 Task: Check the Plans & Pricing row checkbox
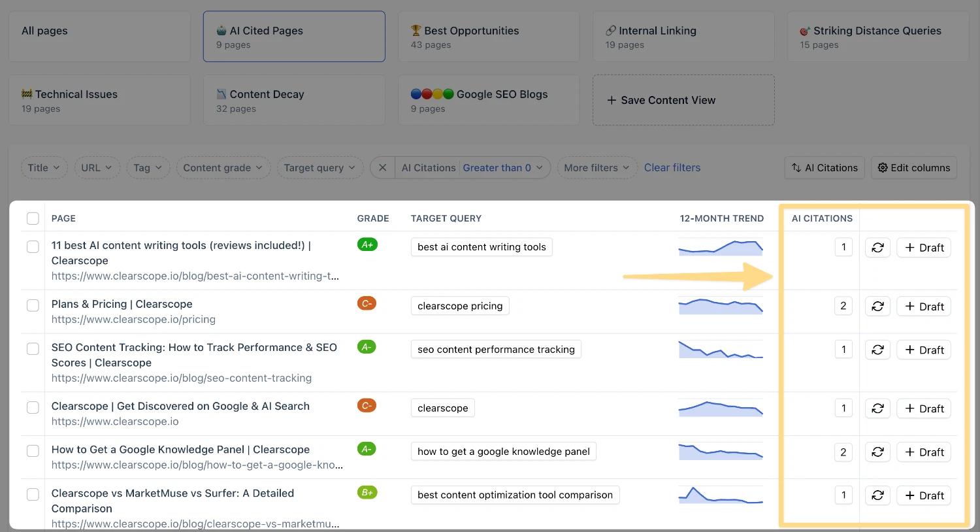(x=33, y=305)
